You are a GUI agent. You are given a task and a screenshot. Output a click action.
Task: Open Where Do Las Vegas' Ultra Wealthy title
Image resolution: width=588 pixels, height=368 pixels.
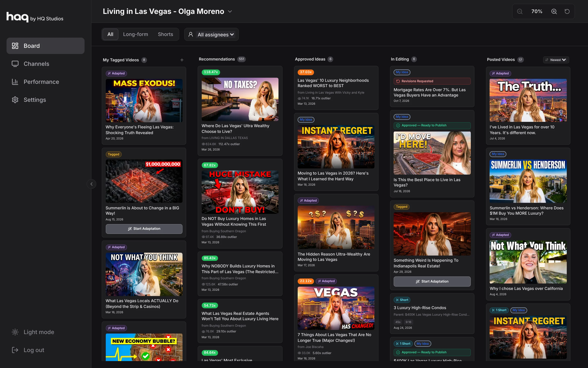coord(235,129)
